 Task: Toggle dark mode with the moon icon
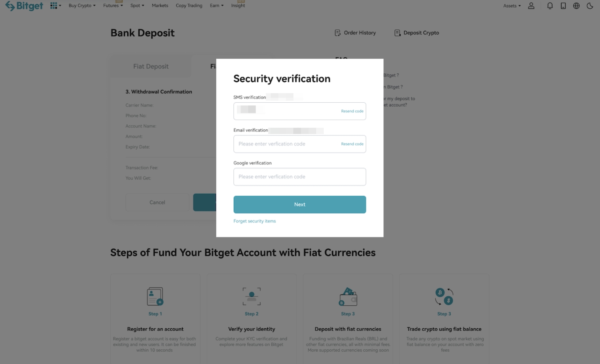tap(590, 6)
